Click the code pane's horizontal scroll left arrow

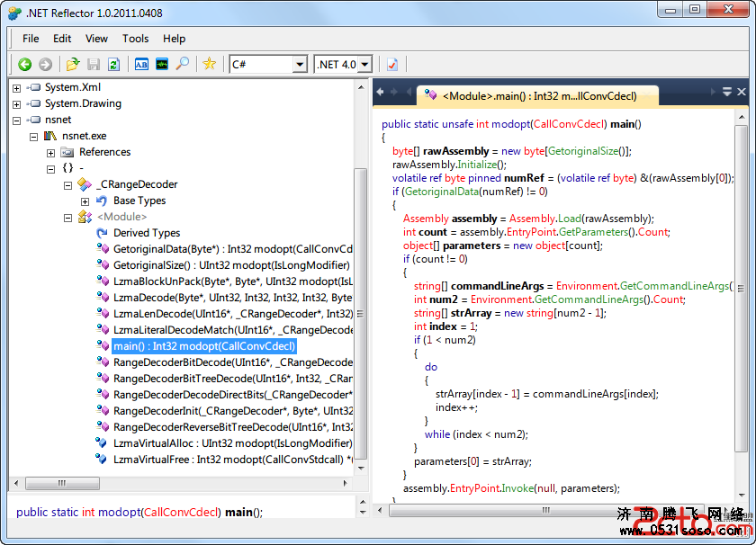[x=381, y=510]
